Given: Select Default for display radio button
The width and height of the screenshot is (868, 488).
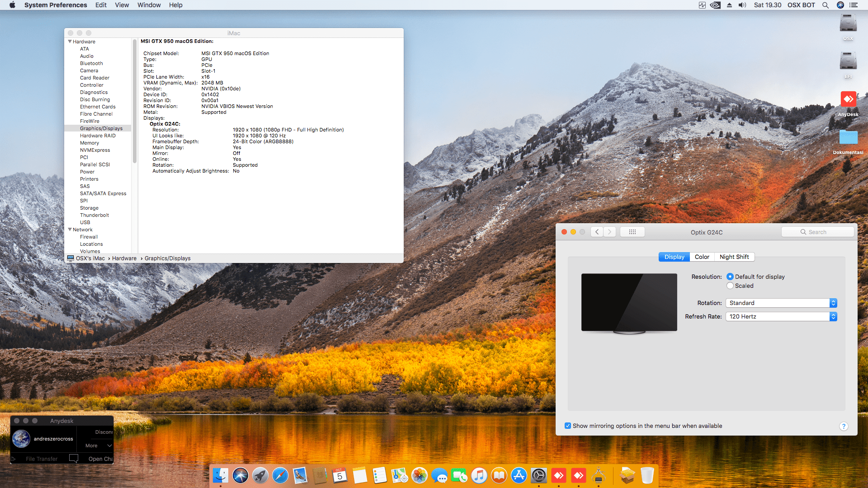Looking at the screenshot, I should pyautogui.click(x=730, y=277).
